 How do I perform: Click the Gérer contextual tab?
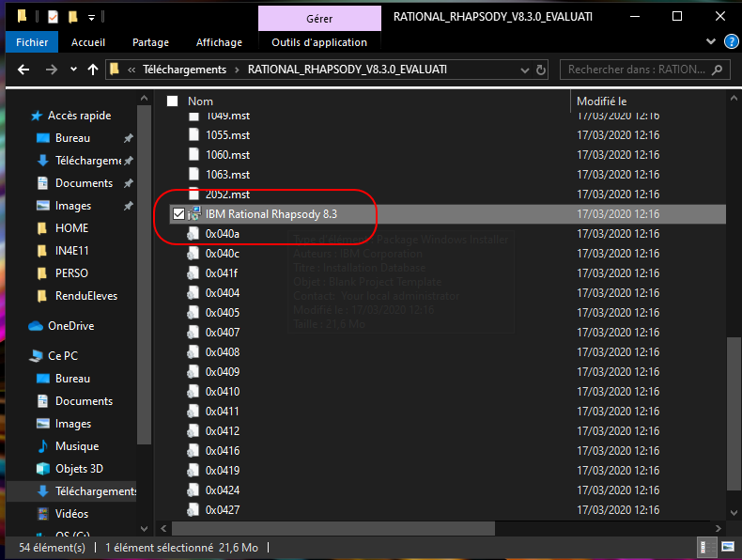coord(319,19)
